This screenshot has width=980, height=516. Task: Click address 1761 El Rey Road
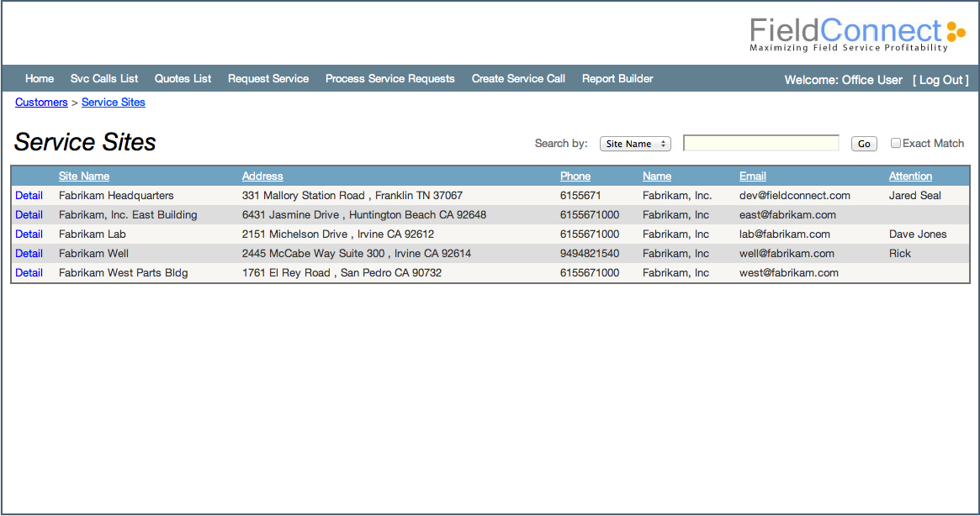click(342, 273)
